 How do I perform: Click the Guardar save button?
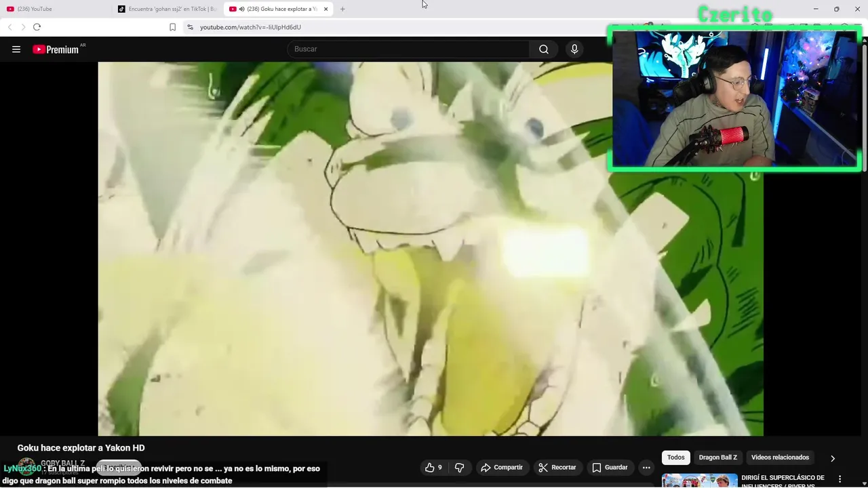pos(610,468)
